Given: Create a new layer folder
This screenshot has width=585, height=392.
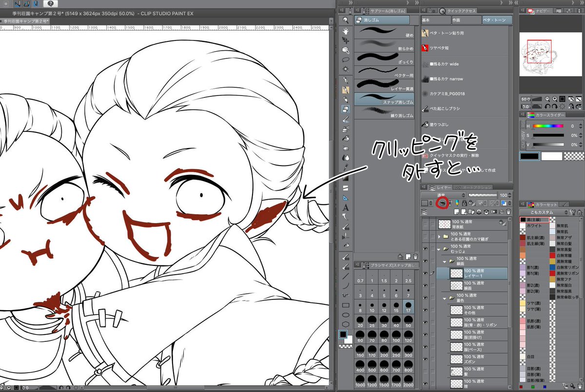Looking at the screenshot, I should click(x=470, y=212).
